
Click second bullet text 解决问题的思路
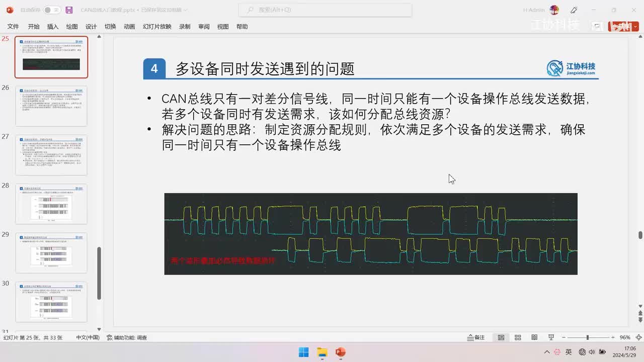373,138
